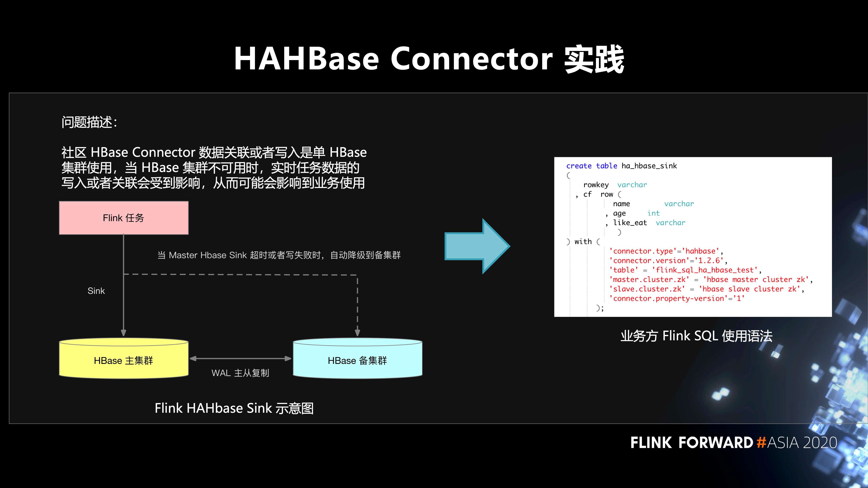The width and height of the screenshot is (868, 488).
Task: Click the HBase 主集群 database icon
Action: pos(125,357)
